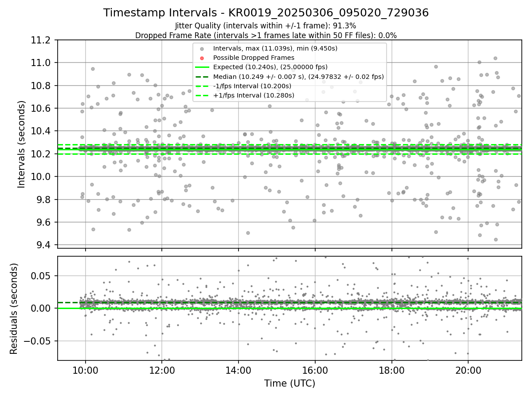Click the dark green dashed sample beside Median legend entry
Viewport: 532px width, 399px height.
click(x=202, y=77)
